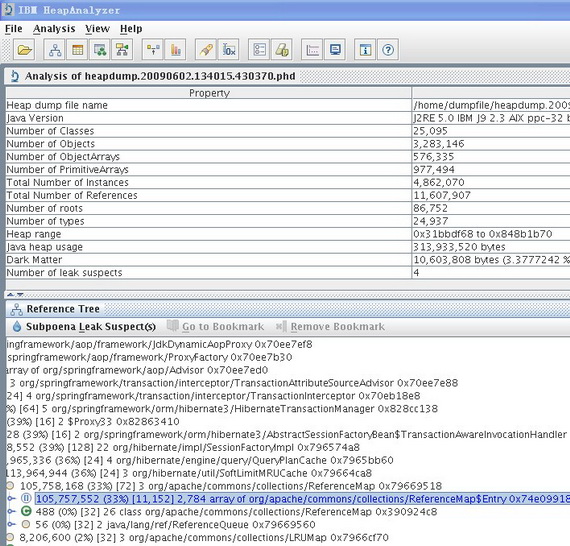Click the Property column header
Screen dimensions: 570x546
click(209, 93)
